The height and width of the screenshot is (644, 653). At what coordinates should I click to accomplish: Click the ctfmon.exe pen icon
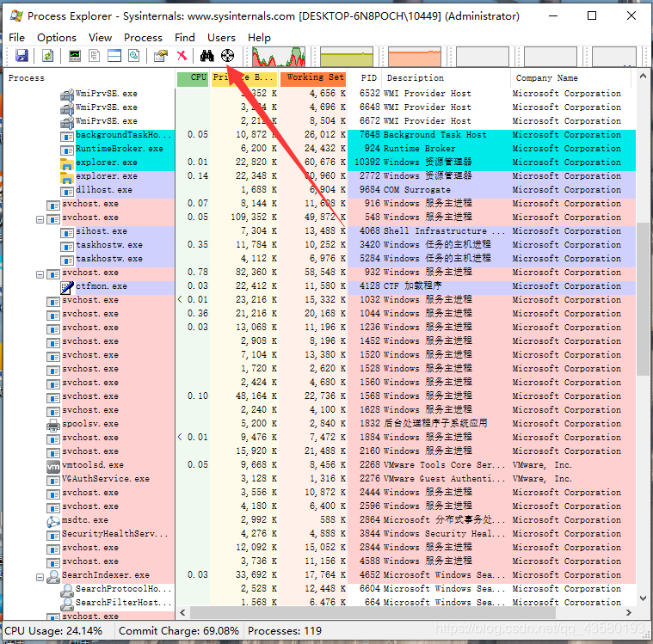point(66,287)
